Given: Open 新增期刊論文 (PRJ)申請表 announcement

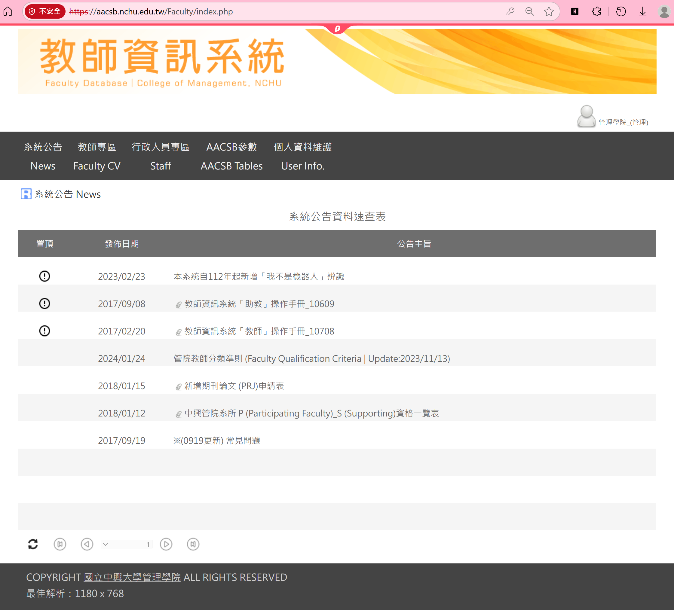Looking at the screenshot, I should click(x=234, y=386).
